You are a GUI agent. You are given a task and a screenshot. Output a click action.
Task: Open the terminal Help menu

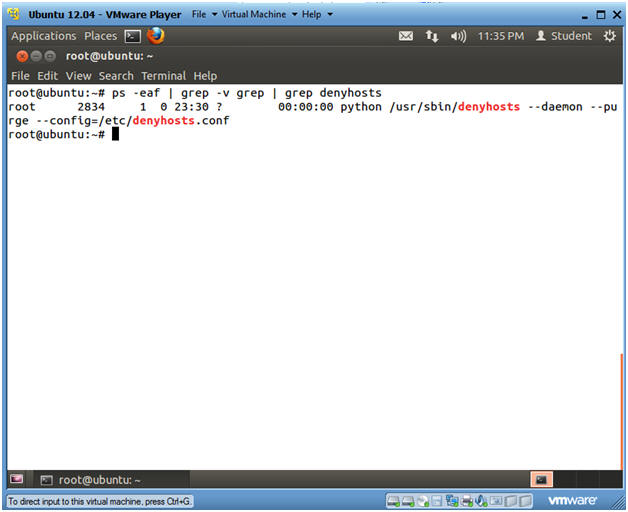click(x=205, y=76)
